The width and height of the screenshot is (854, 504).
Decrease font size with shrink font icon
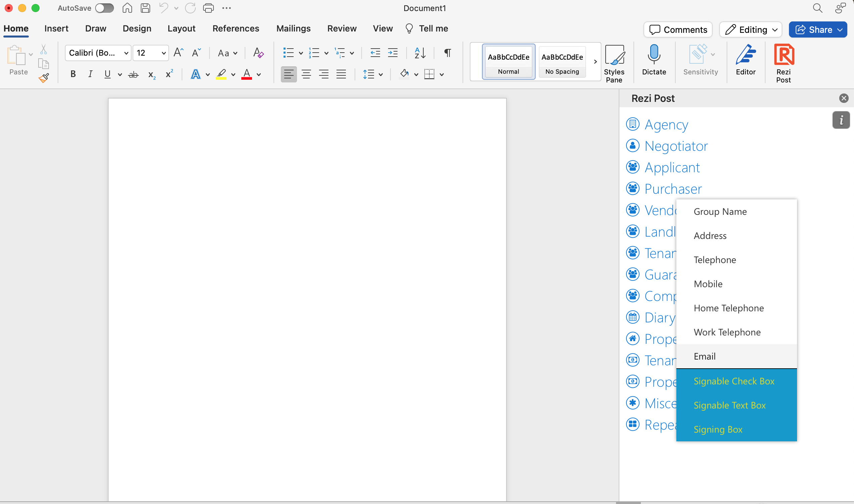196,53
